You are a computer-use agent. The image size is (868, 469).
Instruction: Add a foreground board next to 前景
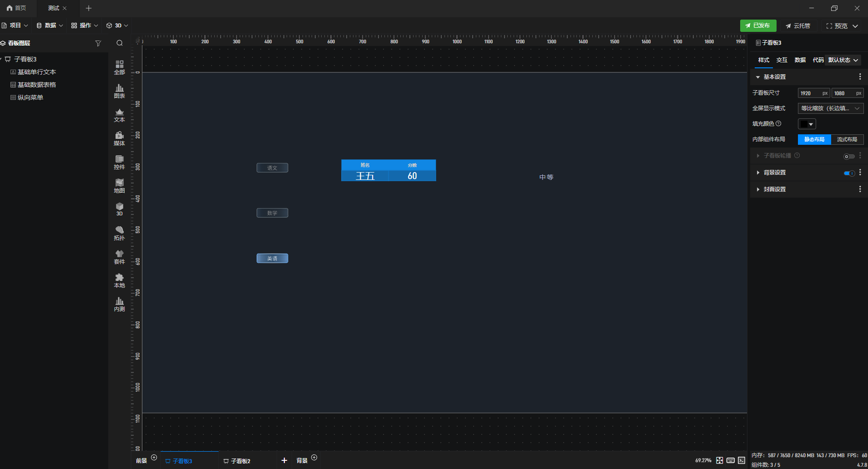[154, 458]
